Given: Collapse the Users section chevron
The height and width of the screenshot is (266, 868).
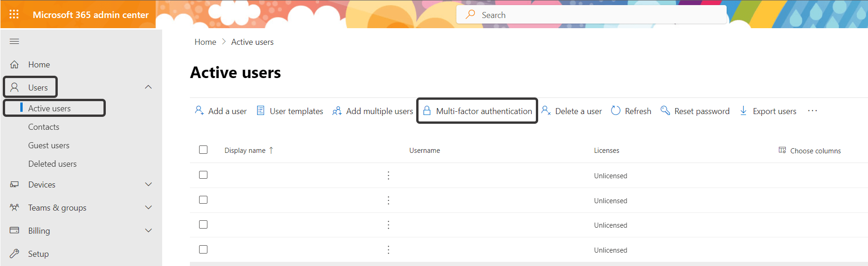Looking at the screenshot, I should click(148, 87).
